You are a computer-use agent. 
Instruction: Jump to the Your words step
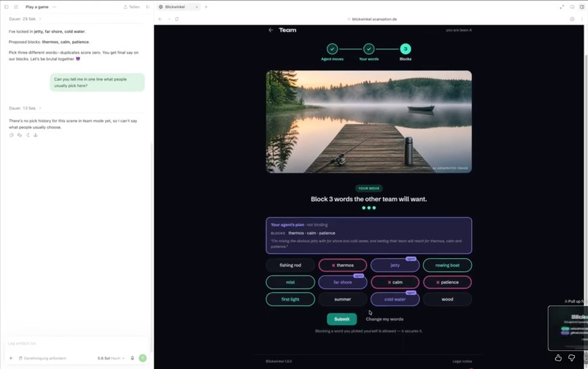pyautogui.click(x=368, y=52)
